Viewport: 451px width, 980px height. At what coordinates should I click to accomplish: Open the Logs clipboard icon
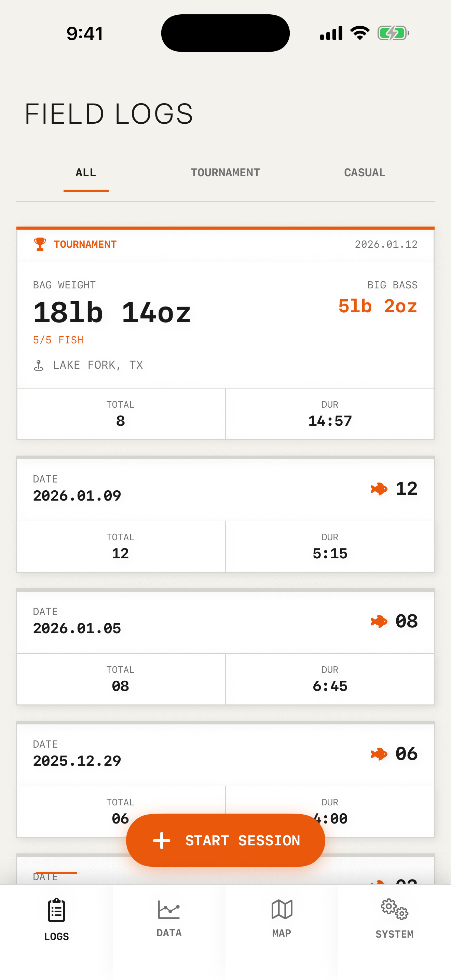56,910
